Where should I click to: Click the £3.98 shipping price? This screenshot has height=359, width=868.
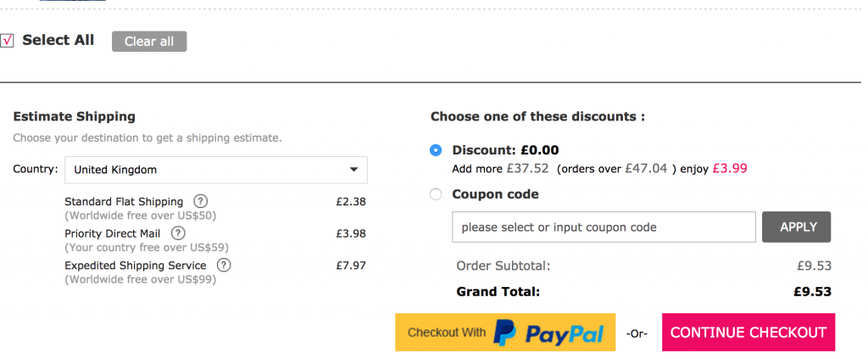tap(351, 233)
